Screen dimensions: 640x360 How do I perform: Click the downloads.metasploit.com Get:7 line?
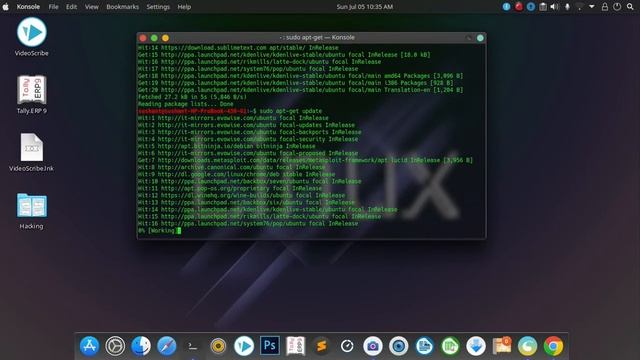click(305, 160)
